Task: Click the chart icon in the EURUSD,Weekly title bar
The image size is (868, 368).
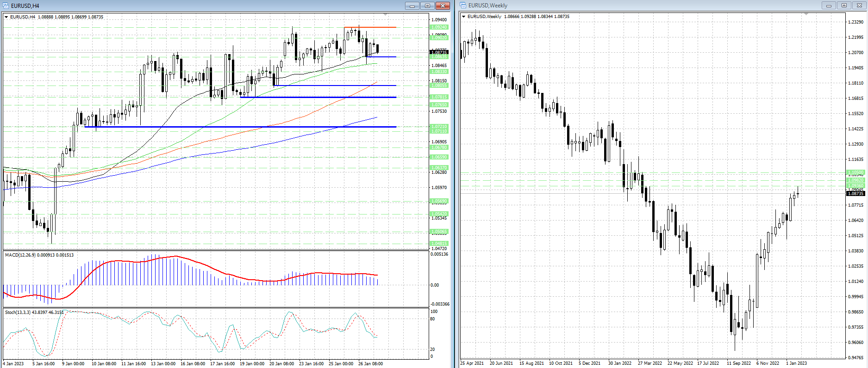Action: pyautogui.click(x=463, y=6)
